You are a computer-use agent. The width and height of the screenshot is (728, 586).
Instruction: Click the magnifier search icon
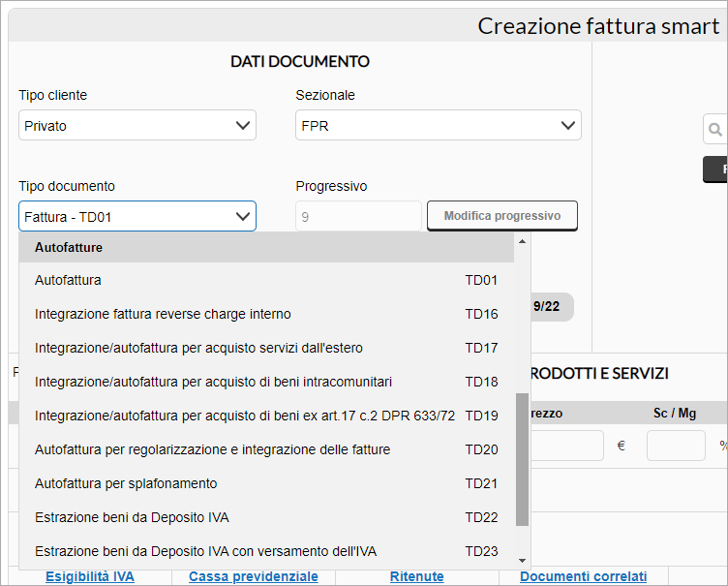(x=715, y=129)
